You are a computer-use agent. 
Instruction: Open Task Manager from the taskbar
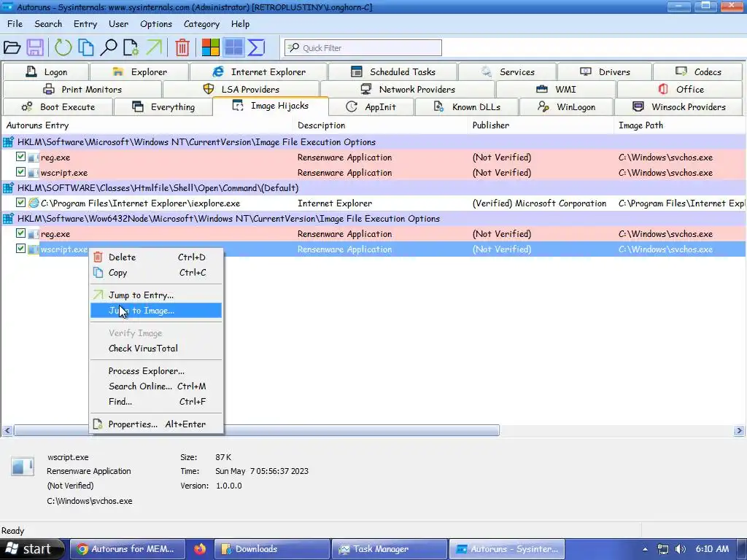click(x=390, y=549)
